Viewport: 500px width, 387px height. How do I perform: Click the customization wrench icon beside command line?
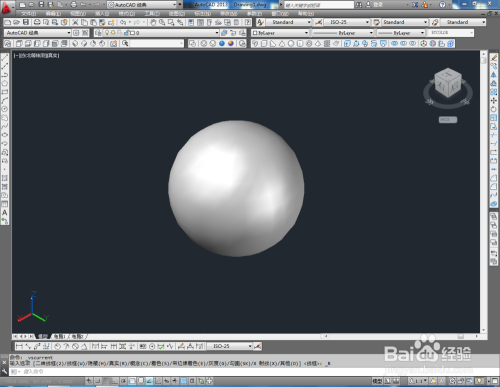pos(4,371)
